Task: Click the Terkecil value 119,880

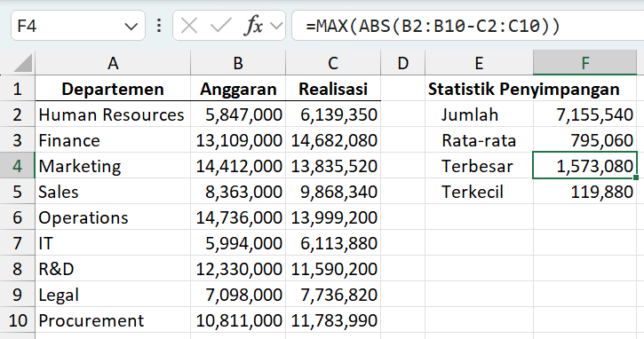Action: (584, 192)
